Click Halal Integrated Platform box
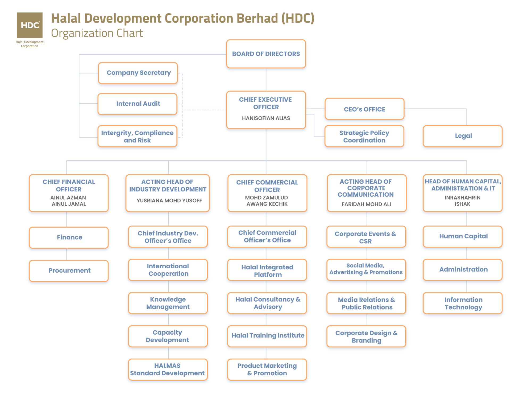The height and width of the screenshot is (415, 532). pos(267,270)
